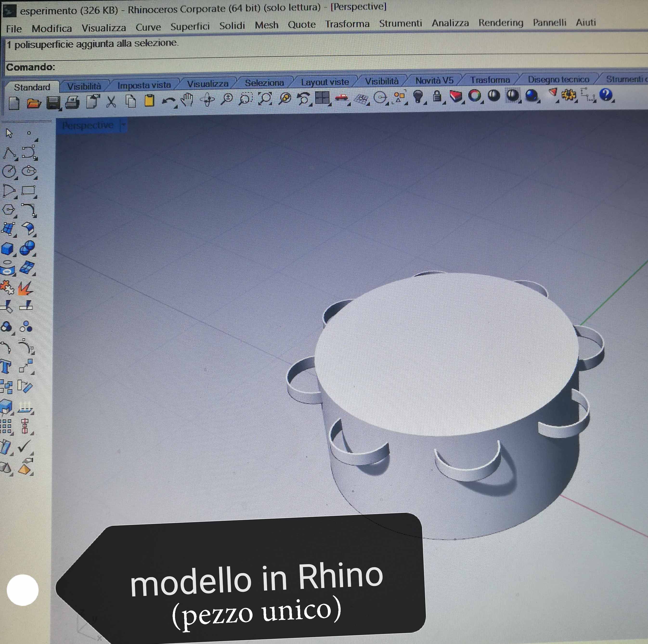Image resolution: width=648 pixels, height=644 pixels.
Task: Select the Polyline tool in the left toolbar
Action: point(9,153)
